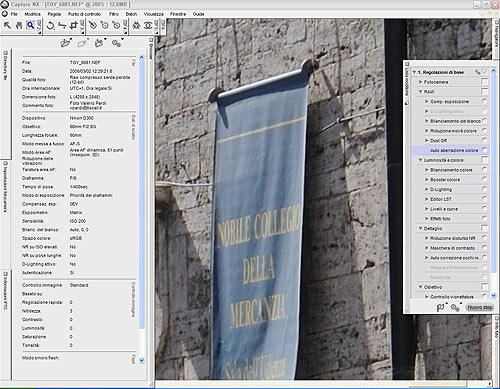This screenshot has width=500, height=389.
Task: Expand Bilanciamento del bianco settings
Action: point(426,121)
